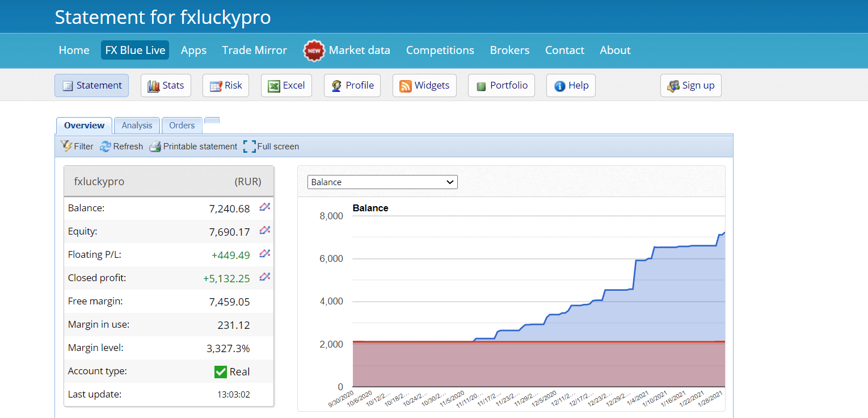
Task: Click the Printable statement printer icon
Action: (x=155, y=147)
